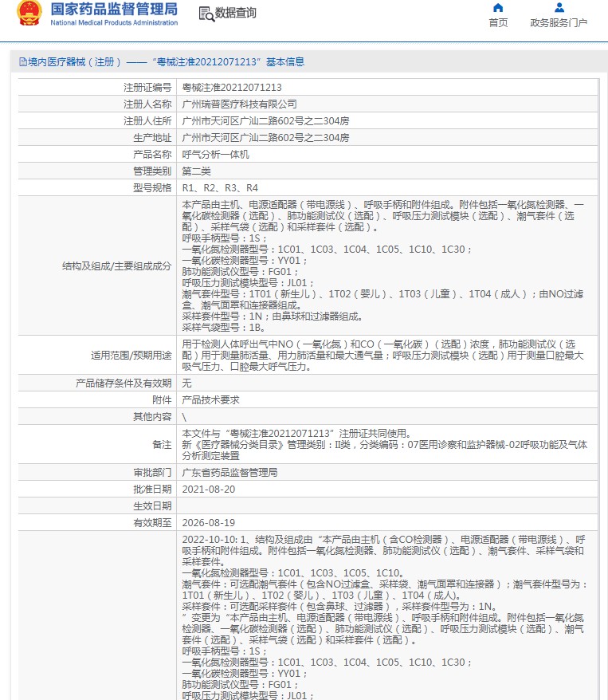
Task: Click the 批准日期 value 2021-08-20
Action: 208,489
